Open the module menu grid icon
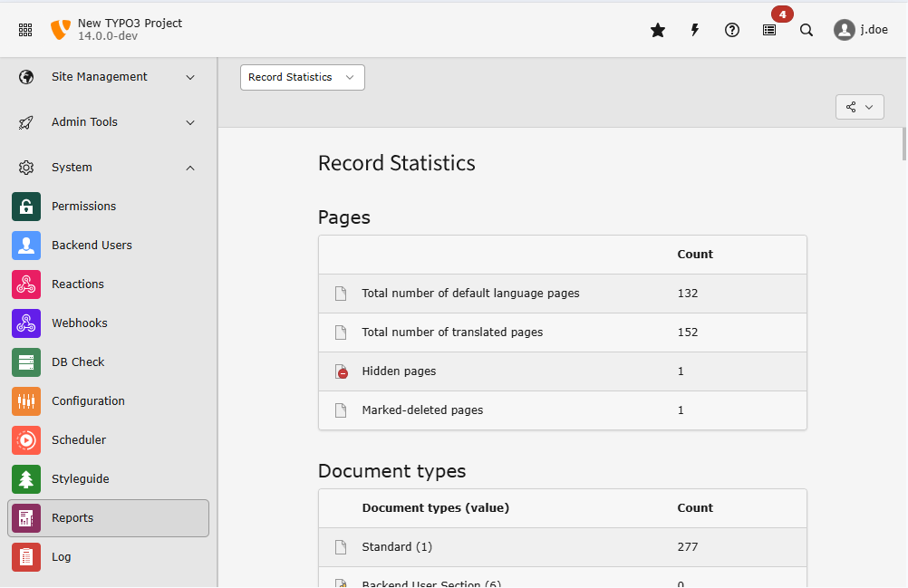The width and height of the screenshot is (908, 588). 25,29
